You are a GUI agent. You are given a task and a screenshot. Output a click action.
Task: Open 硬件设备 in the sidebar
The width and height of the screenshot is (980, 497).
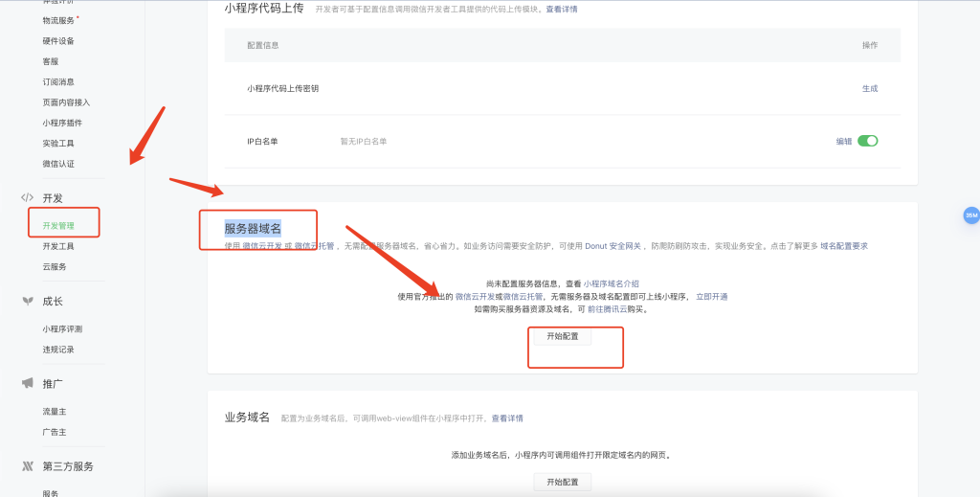click(58, 41)
